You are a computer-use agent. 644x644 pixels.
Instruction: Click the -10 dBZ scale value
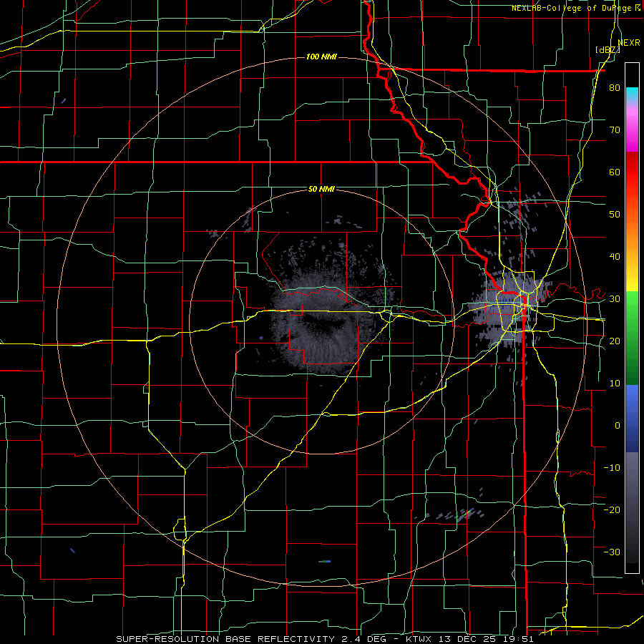[x=612, y=467]
